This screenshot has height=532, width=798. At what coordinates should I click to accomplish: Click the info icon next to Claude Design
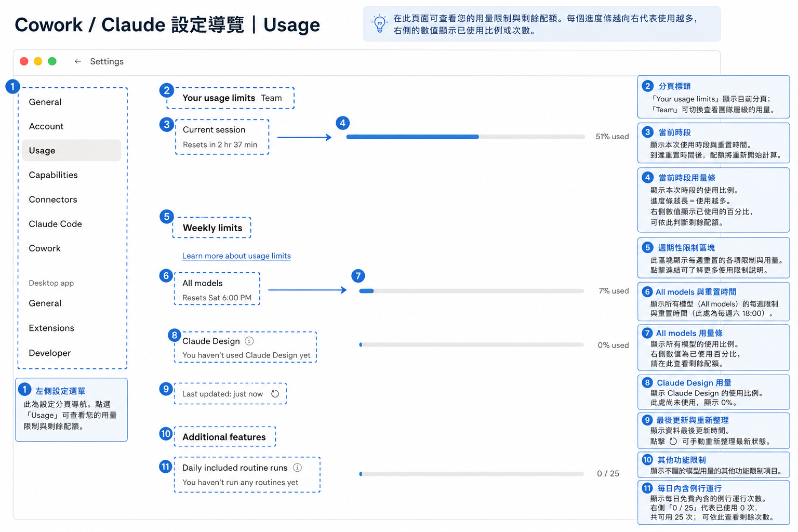click(249, 341)
